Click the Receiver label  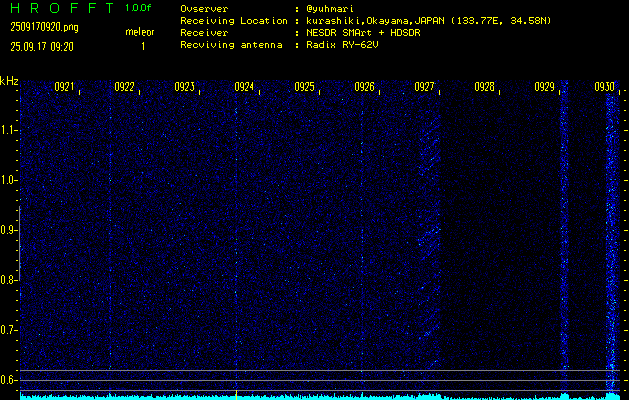204,33
